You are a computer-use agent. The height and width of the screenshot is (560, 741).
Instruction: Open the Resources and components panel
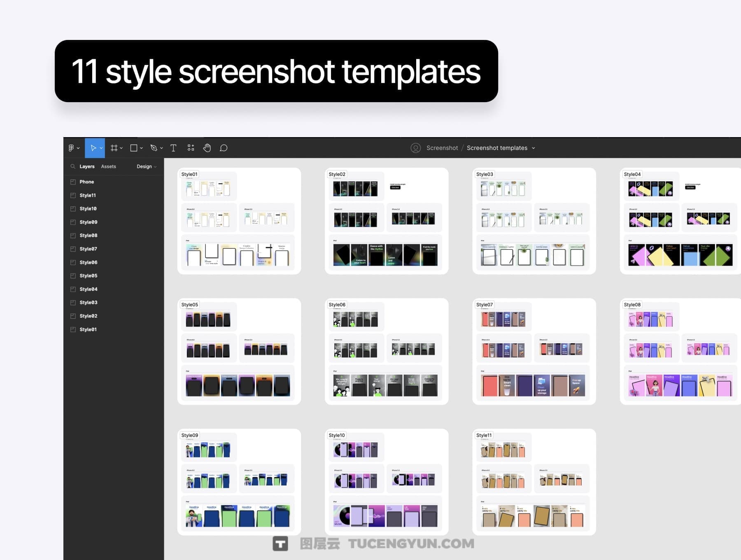pos(191,148)
